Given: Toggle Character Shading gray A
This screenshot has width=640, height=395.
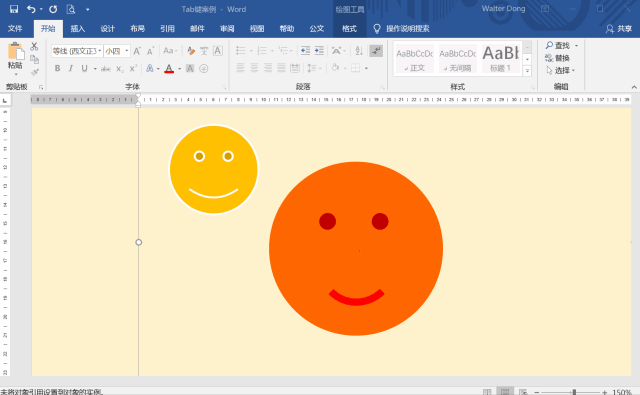Looking at the screenshot, I should 190,69.
